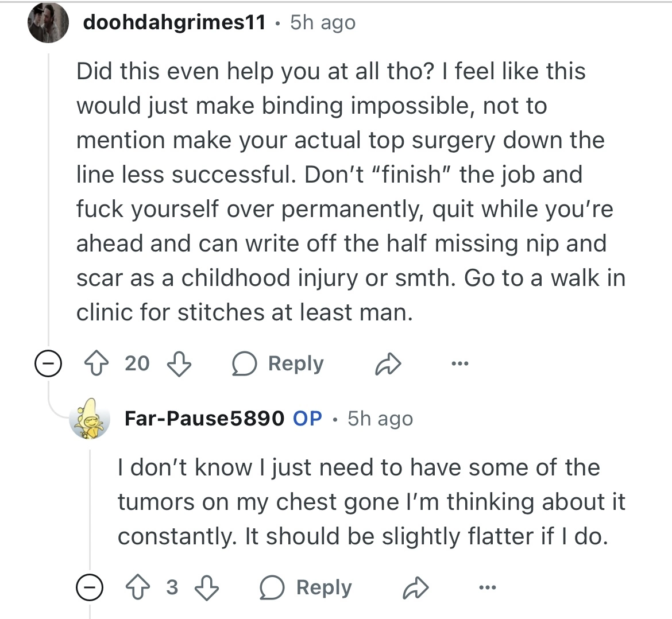Collapse doohdahgrimes11's comment thread
This screenshot has width=672, height=619.
tap(48, 364)
